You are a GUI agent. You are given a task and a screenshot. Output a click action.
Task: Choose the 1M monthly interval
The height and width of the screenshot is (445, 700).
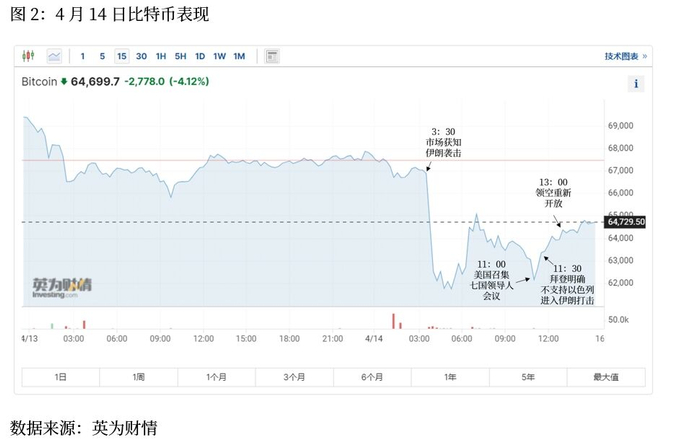(239, 56)
